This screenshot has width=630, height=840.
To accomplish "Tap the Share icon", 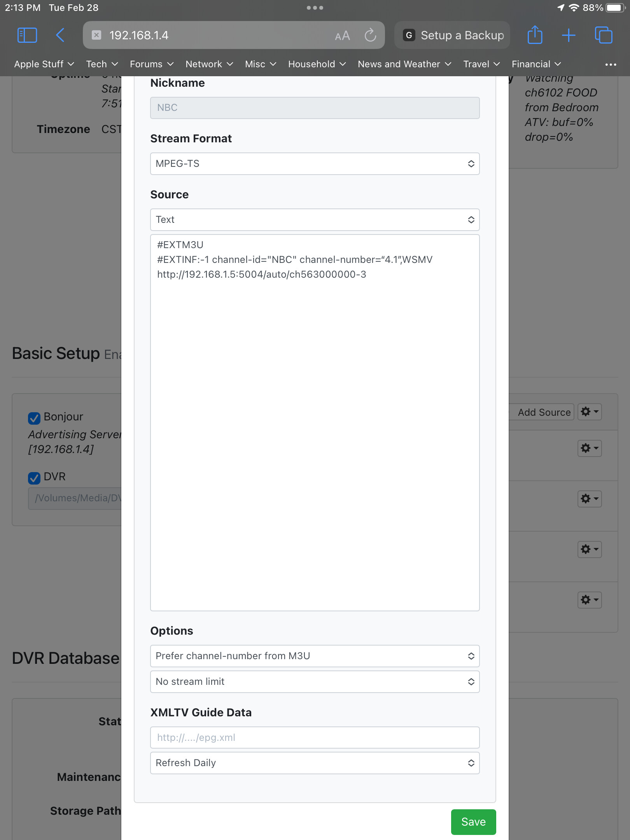I will 535,35.
